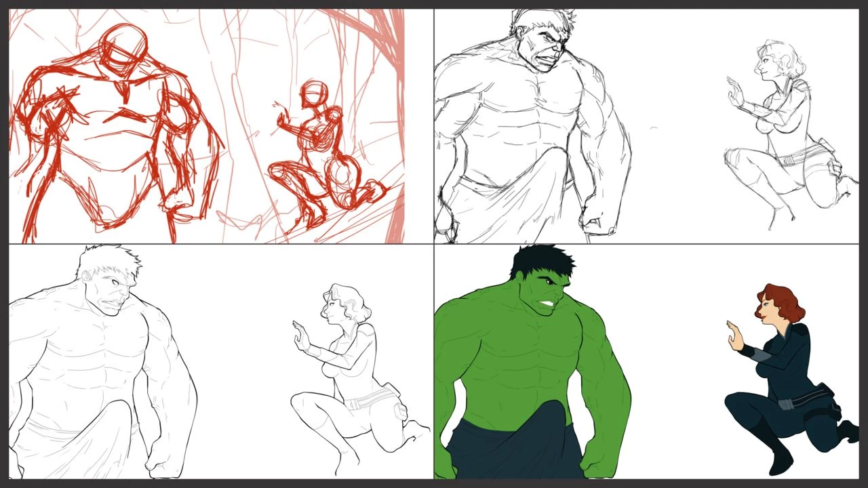Click the vertical divider between left and right panels
Image resolution: width=868 pixels, height=488 pixels.
tap(433, 122)
